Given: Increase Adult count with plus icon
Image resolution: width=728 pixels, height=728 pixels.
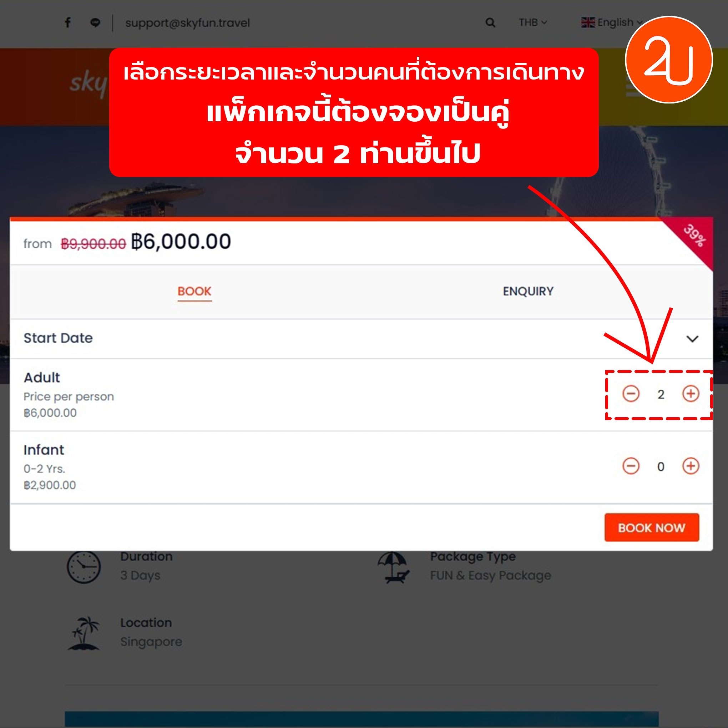Looking at the screenshot, I should click(x=691, y=394).
